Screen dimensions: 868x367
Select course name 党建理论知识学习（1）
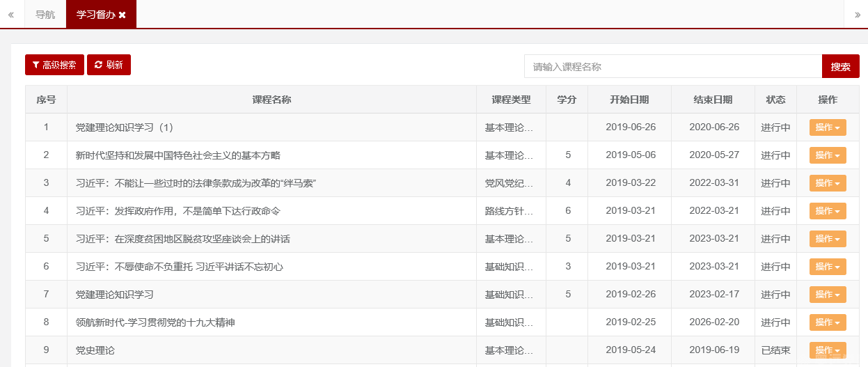point(124,127)
